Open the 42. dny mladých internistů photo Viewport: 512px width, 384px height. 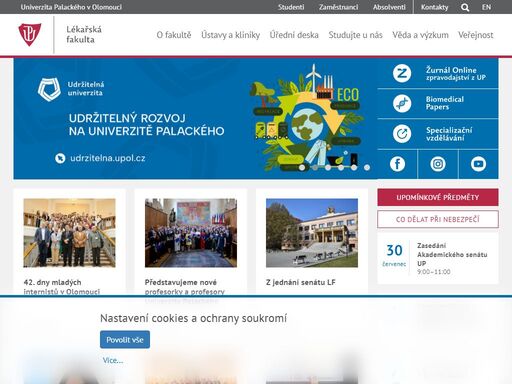pos(69,233)
